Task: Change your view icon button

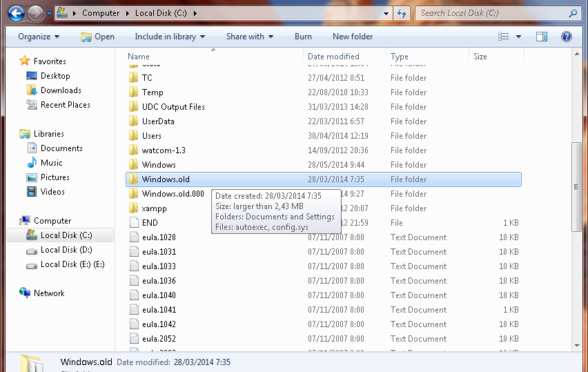Action: 504,37
